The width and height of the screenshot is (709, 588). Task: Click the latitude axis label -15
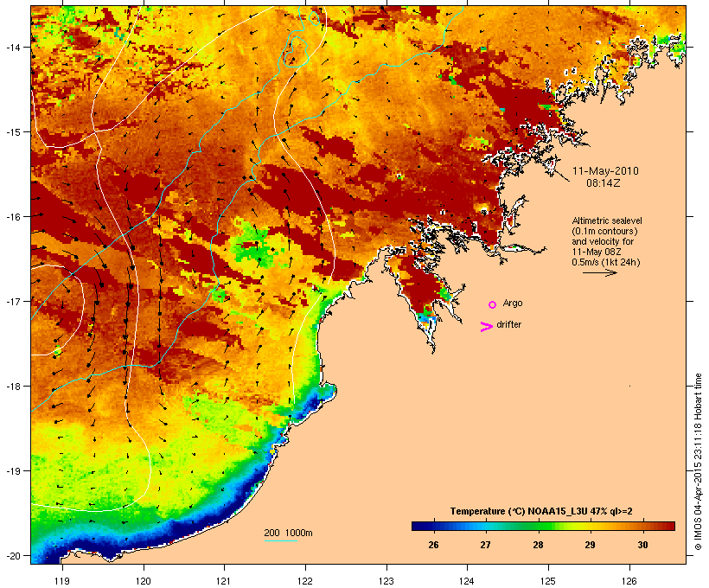click(12, 132)
